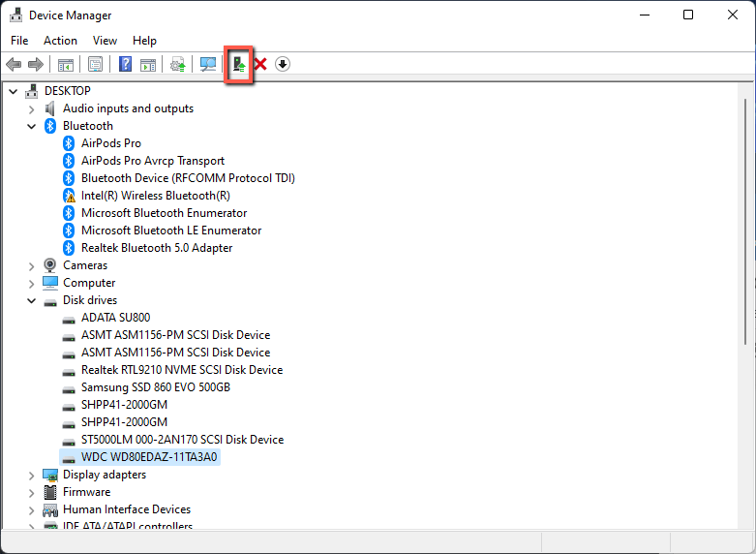Select Realtek Bluetooth 5.0 Adapter
Screen dimensions: 756x554
point(157,248)
